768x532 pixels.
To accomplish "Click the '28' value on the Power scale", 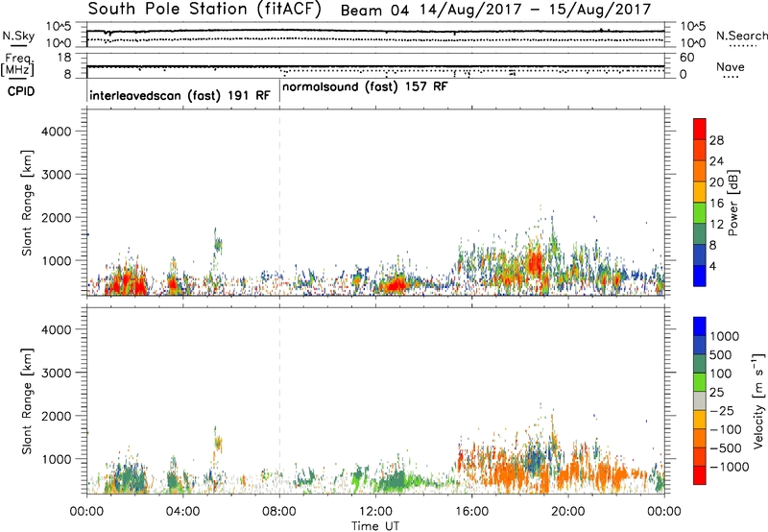I will (x=716, y=140).
